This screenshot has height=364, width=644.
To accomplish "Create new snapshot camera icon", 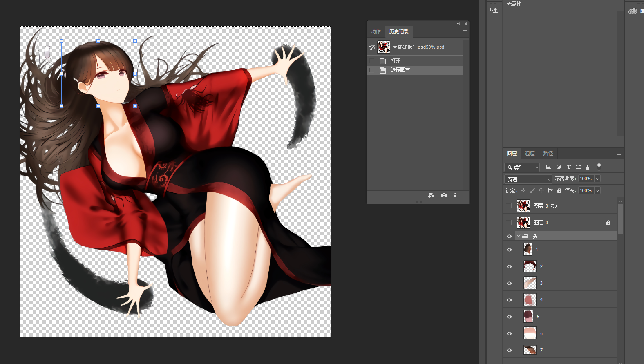I will coord(444,196).
